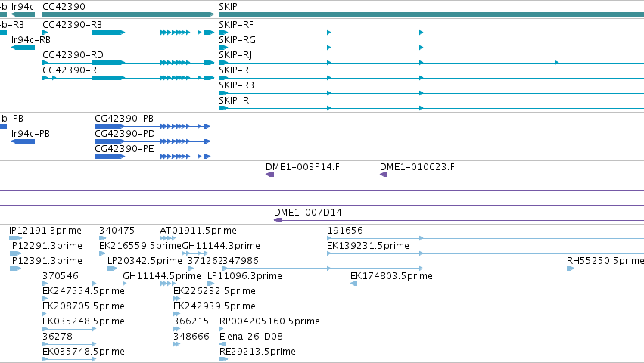Select the CG42390 gene label

(x=64, y=7)
